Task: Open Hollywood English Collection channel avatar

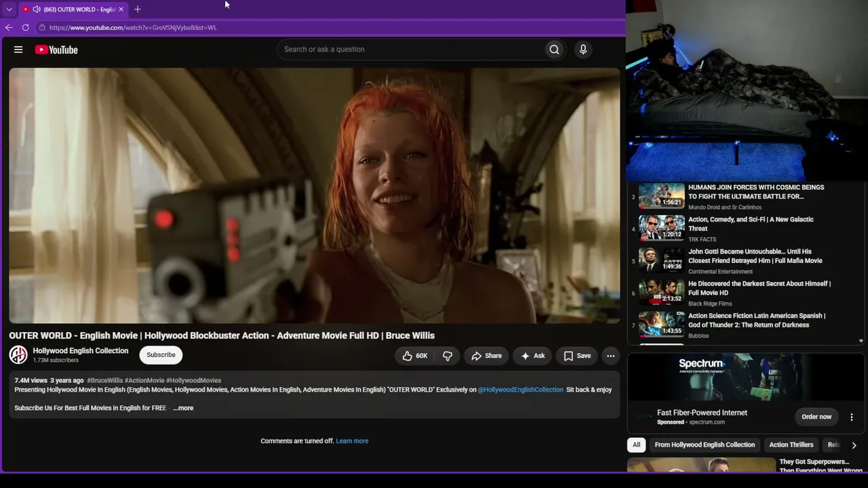Action: tap(18, 354)
